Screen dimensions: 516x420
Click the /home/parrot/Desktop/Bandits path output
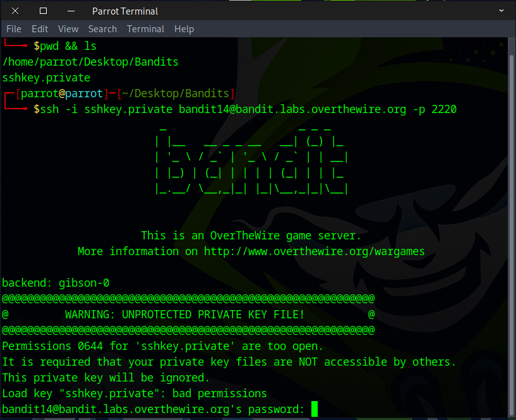click(90, 62)
